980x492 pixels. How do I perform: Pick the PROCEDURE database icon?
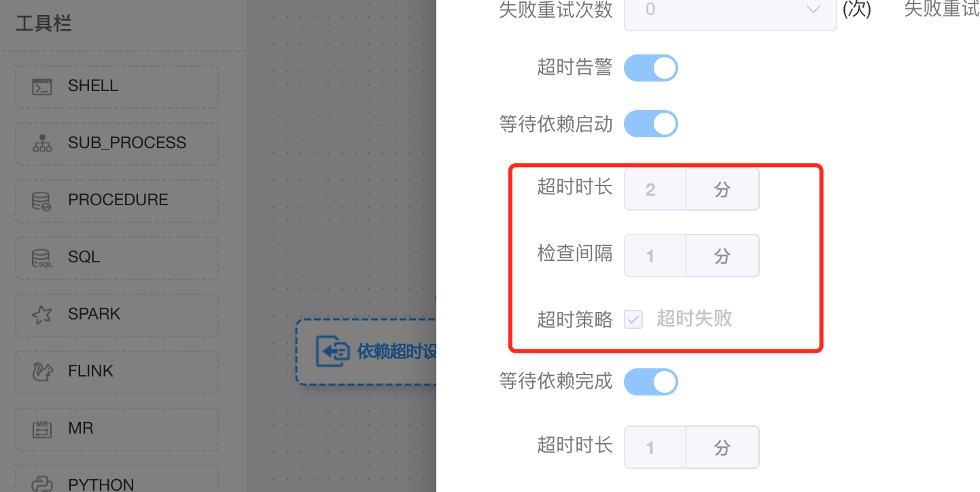point(42,200)
